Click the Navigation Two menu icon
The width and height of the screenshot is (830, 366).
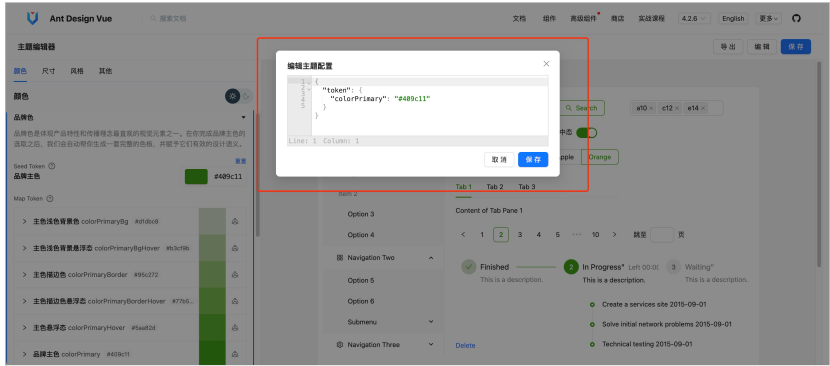click(340, 258)
